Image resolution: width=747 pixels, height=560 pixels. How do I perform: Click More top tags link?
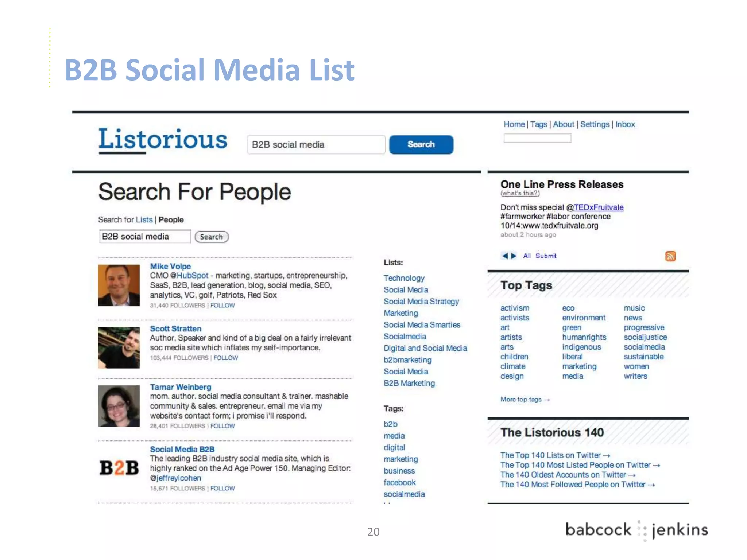point(525,400)
